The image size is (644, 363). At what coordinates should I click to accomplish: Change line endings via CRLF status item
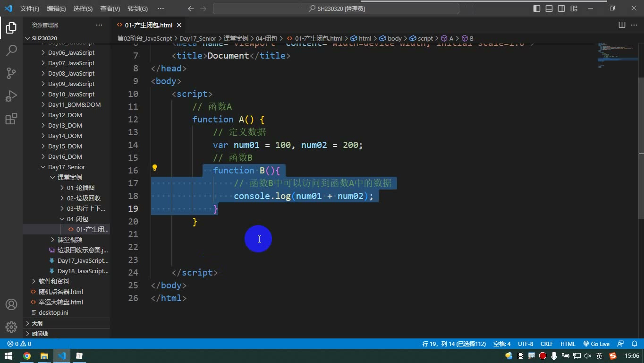547,344
